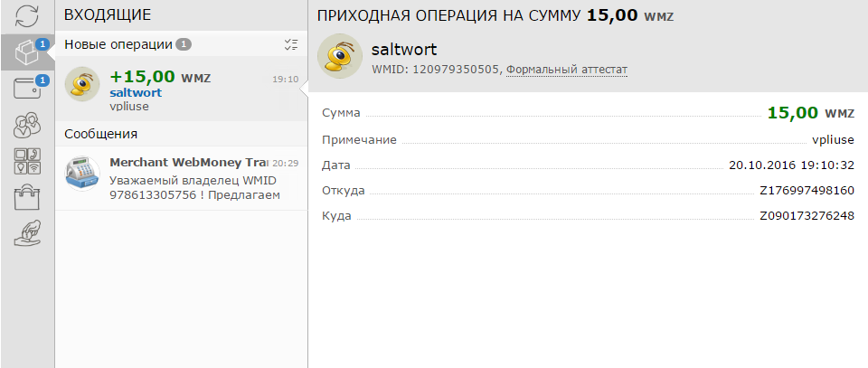This screenshot has height=368, width=868.
Task: Open the shopping bag market icon
Action: coord(27,197)
